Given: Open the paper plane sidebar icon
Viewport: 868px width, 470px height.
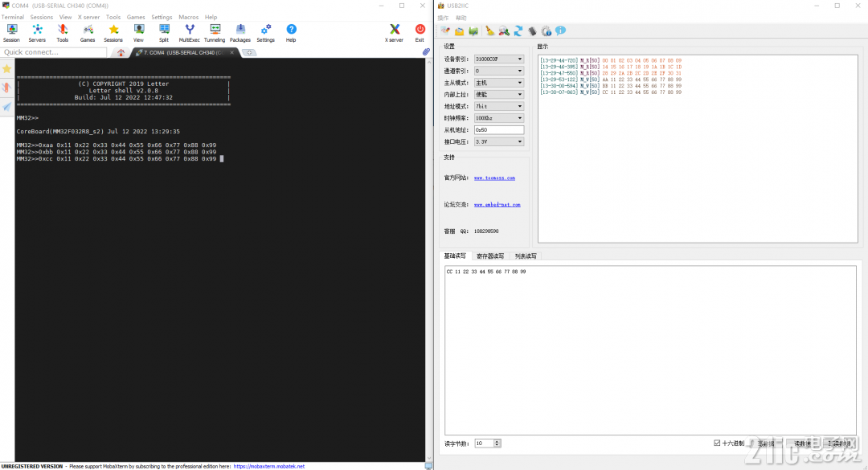Looking at the screenshot, I should (x=6, y=107).
